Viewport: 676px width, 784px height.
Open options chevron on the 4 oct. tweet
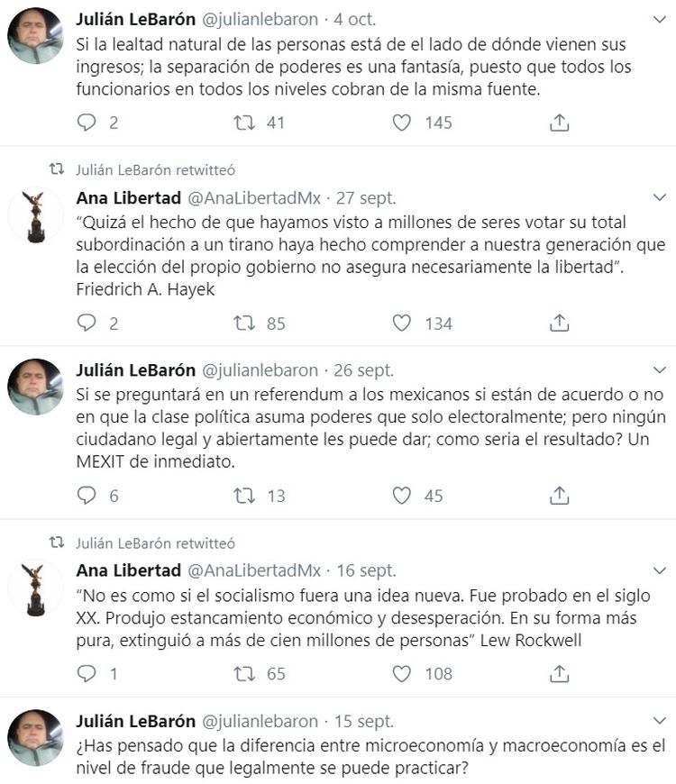click(660, 18)
